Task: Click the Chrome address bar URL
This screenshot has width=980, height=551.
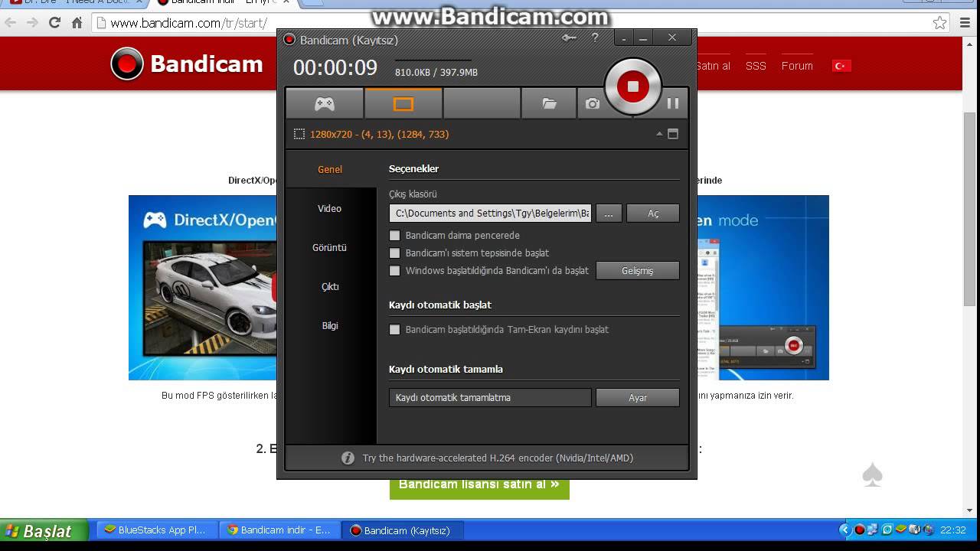Action: click(x=188, y=23)
